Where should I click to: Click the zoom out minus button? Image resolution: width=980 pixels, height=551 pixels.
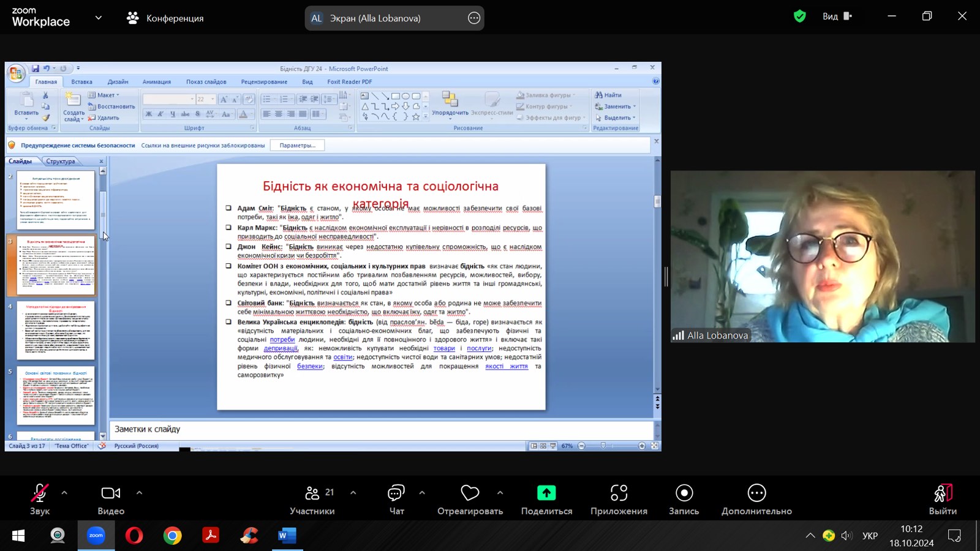coord(582,446)
